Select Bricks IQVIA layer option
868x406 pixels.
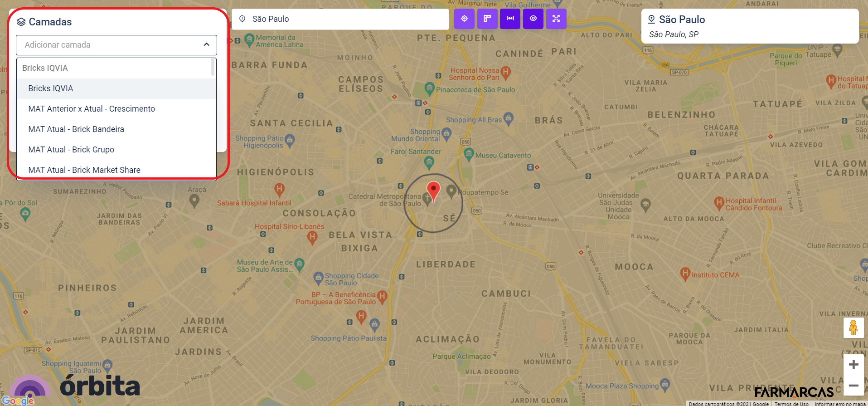point(51,88)
